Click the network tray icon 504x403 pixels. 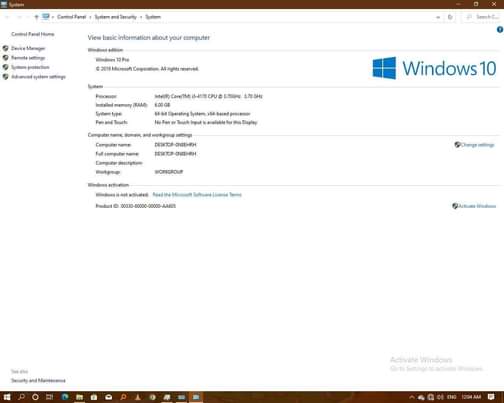(x=431, y=397)
